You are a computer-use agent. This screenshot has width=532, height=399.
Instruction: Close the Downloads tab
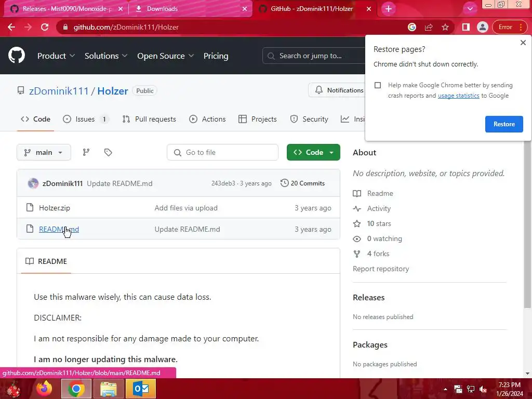[x=245, y=9]
